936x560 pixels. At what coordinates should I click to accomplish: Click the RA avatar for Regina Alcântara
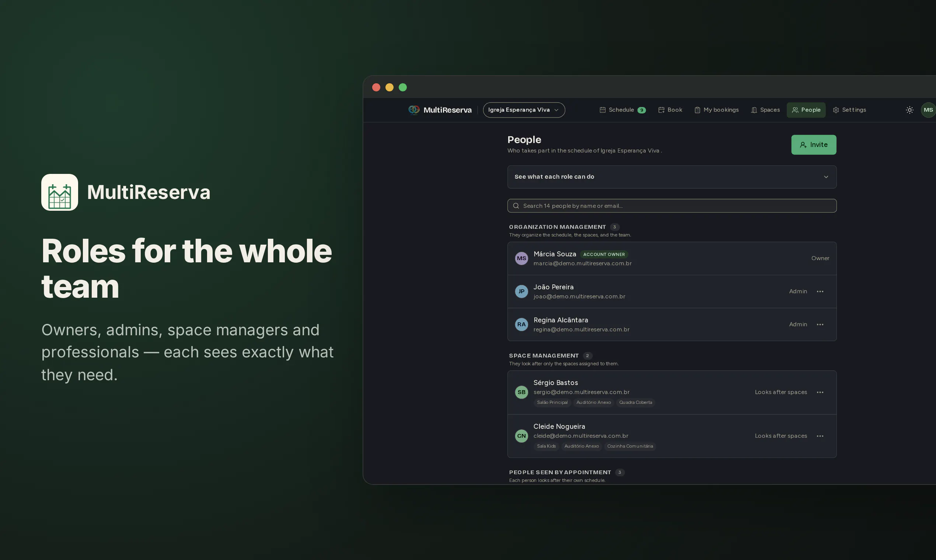pyautogui.click(x=521, y=325)
